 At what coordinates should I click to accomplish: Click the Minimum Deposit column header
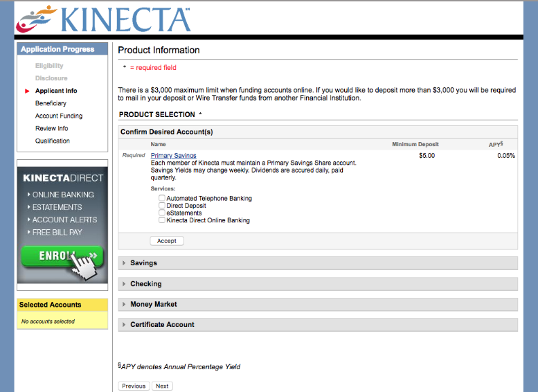415,145
